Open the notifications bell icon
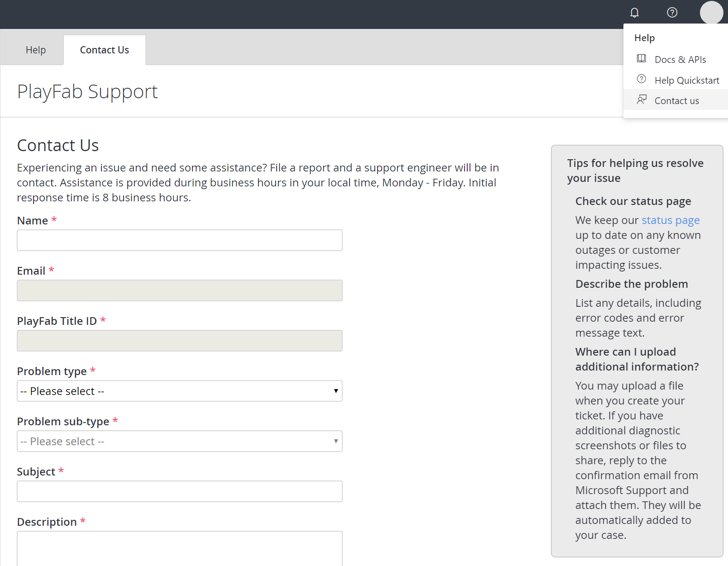This screenshot has width=728, height=566. click(635, 13)
